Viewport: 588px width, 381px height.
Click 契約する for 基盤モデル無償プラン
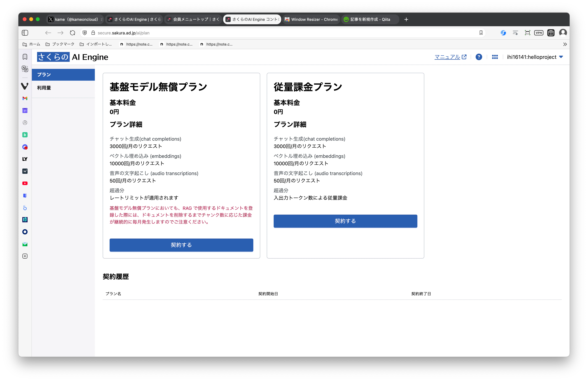click(x=181, y=245)
